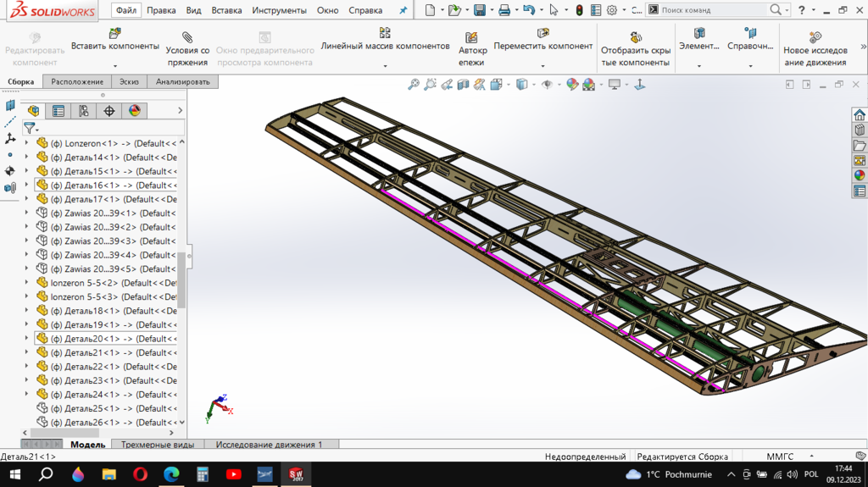
Task: Expand the Zawias 20...39<3> tree node
Action: click(26, 241)
